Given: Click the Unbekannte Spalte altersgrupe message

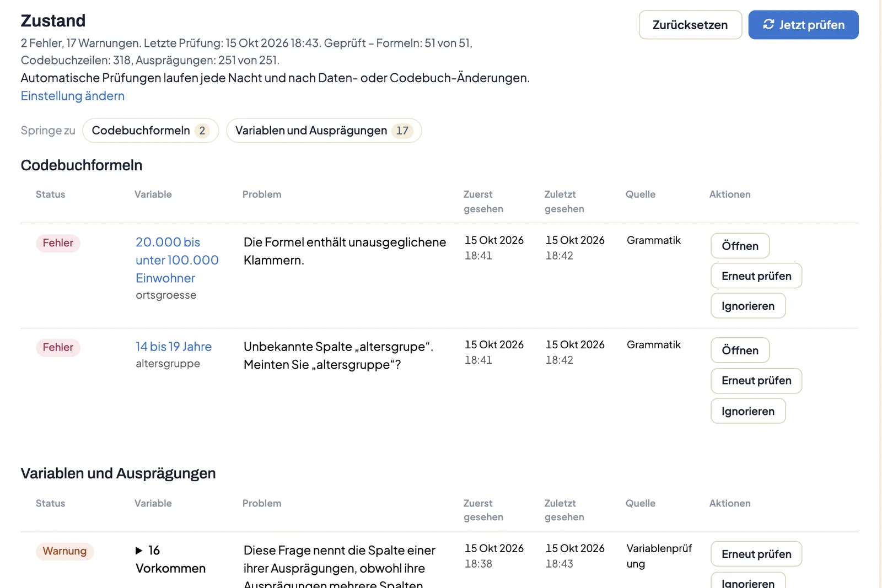Looking at the screenshot, I should pos(338,355).
